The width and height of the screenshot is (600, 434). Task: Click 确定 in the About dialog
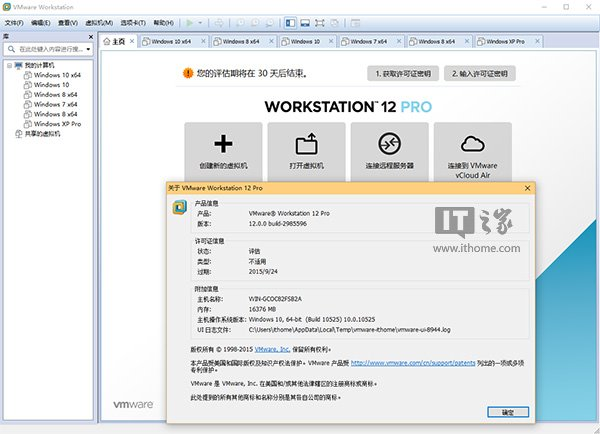pos(508,412)
